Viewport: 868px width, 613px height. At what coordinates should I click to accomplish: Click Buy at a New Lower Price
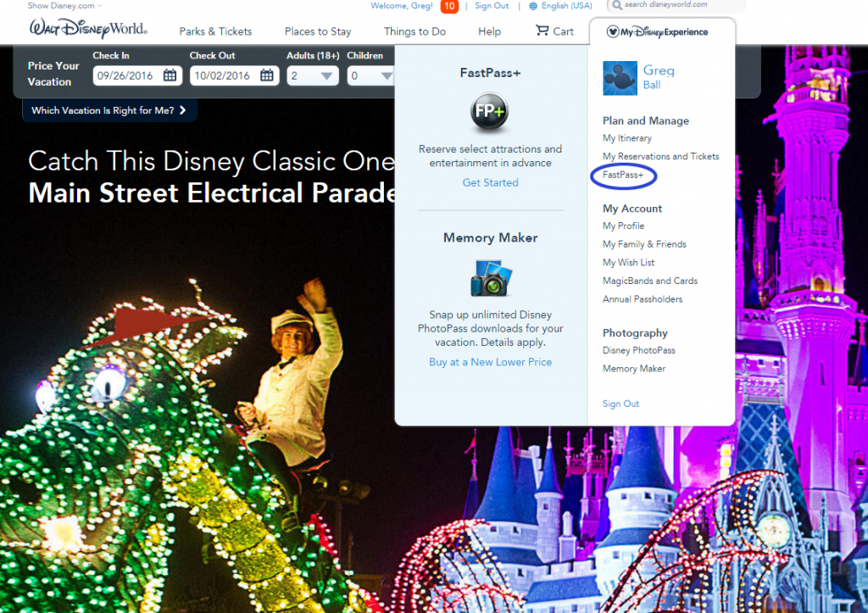coord(491,362)
